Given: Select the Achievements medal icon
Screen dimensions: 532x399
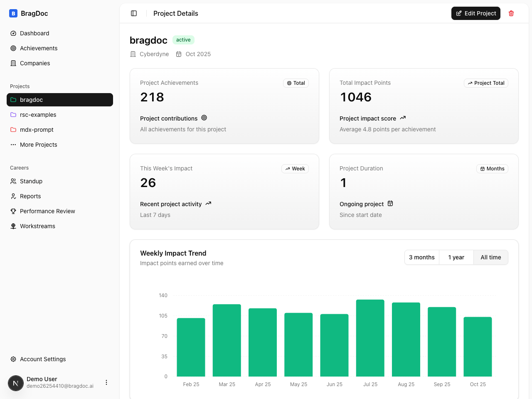Looking at the screenshot, I should 14,48.
